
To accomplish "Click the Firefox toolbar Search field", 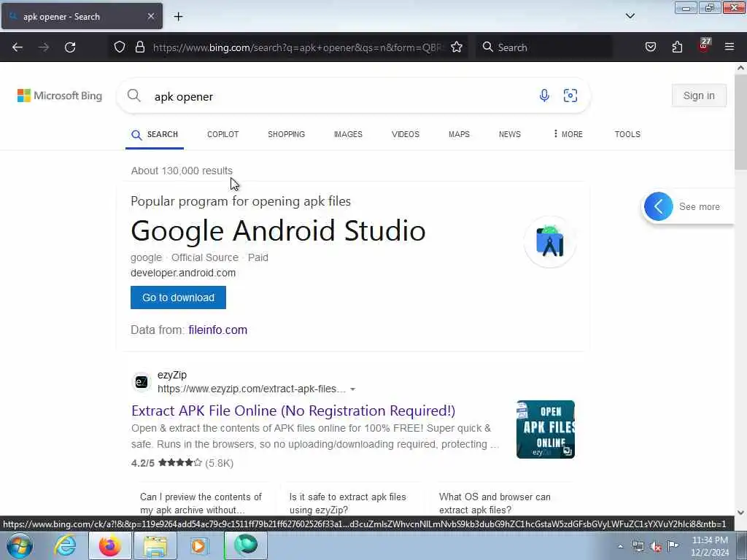I will [544, 47].
